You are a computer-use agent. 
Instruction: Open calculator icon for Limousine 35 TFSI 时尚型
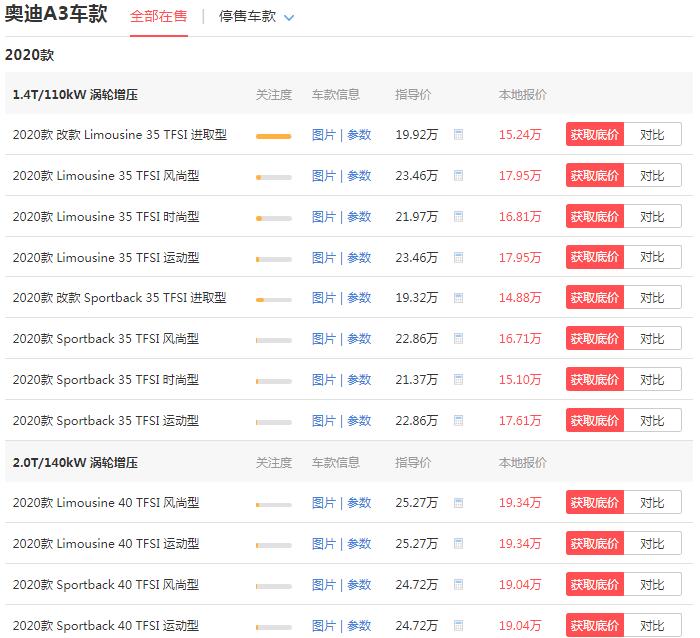click(458, 217)
